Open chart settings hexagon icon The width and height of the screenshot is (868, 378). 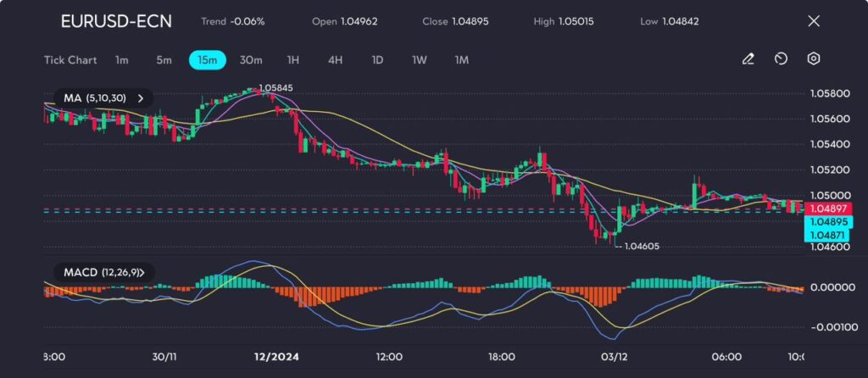[813, 59]
